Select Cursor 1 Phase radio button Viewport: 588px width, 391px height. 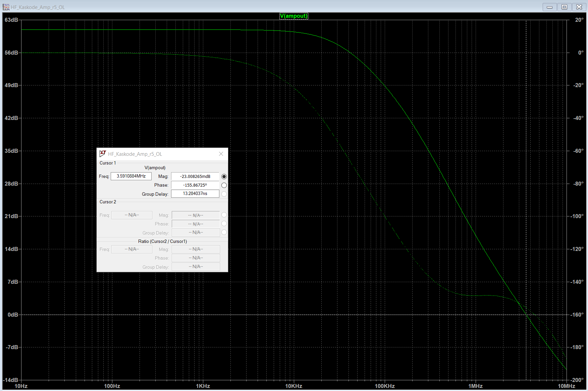tap(224, 185)
